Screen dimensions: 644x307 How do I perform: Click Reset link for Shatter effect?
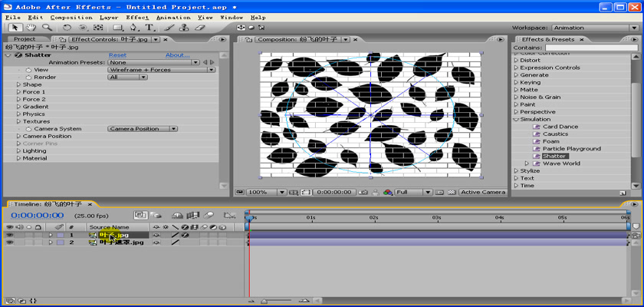click(x=117, y=55)
